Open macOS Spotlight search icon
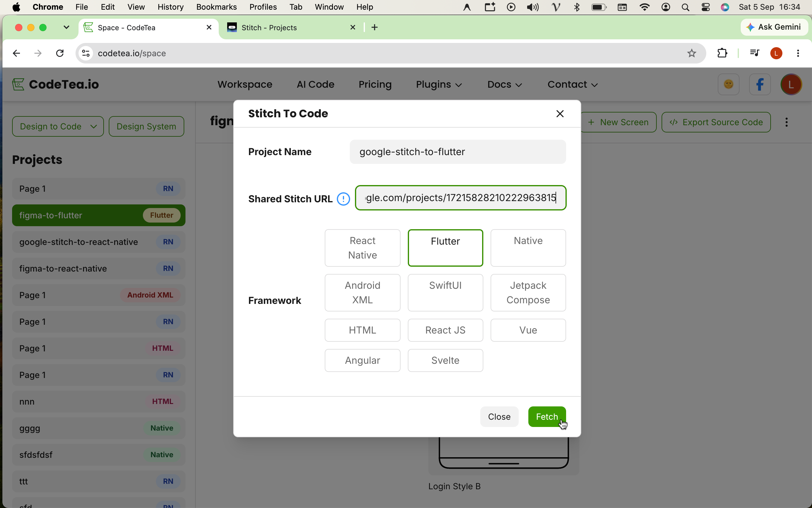The width and height of the screenshot is (812, 508). tap(685, 7)
